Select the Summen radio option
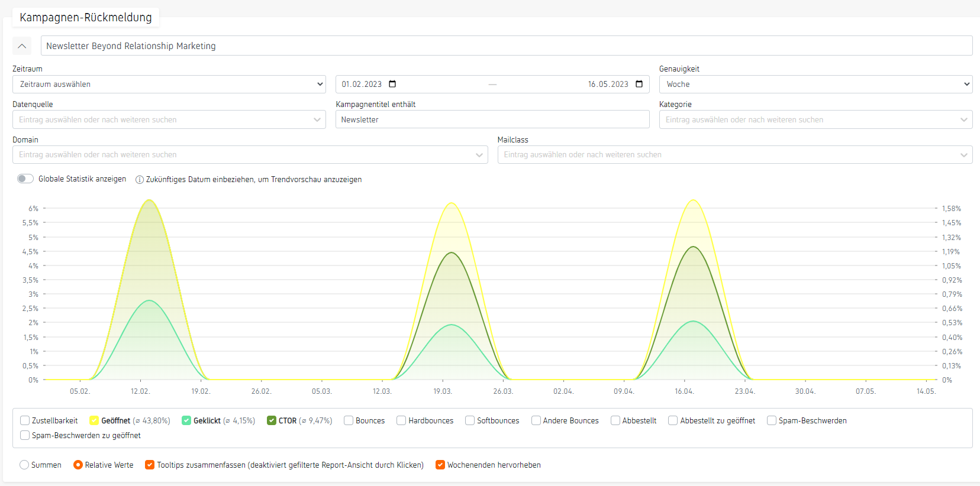 24,465
